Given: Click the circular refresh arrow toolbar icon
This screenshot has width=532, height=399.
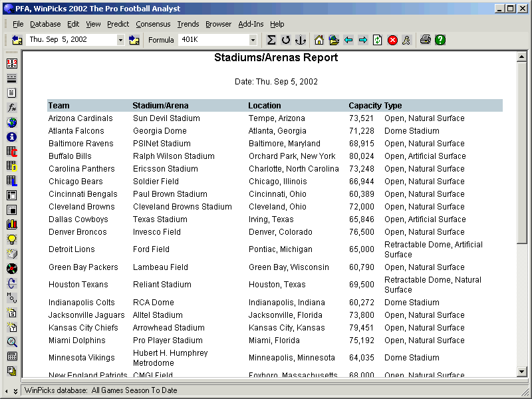Looking at the screenshot, I should click(286, 40).
